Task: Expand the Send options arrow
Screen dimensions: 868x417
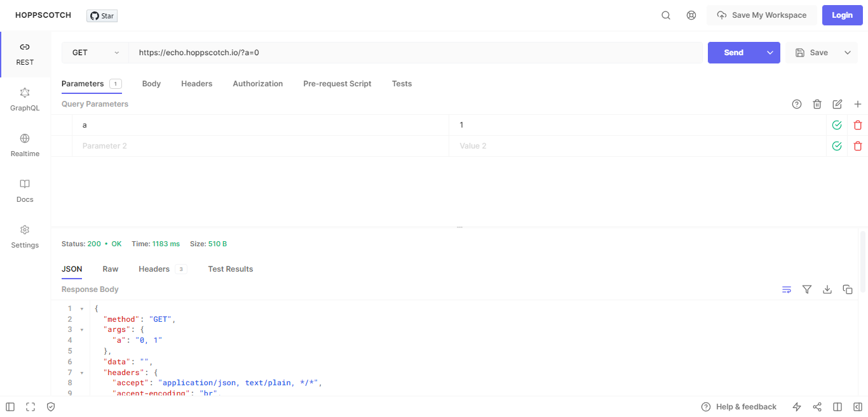Action: pyautogui.click(x=770, y=53)
